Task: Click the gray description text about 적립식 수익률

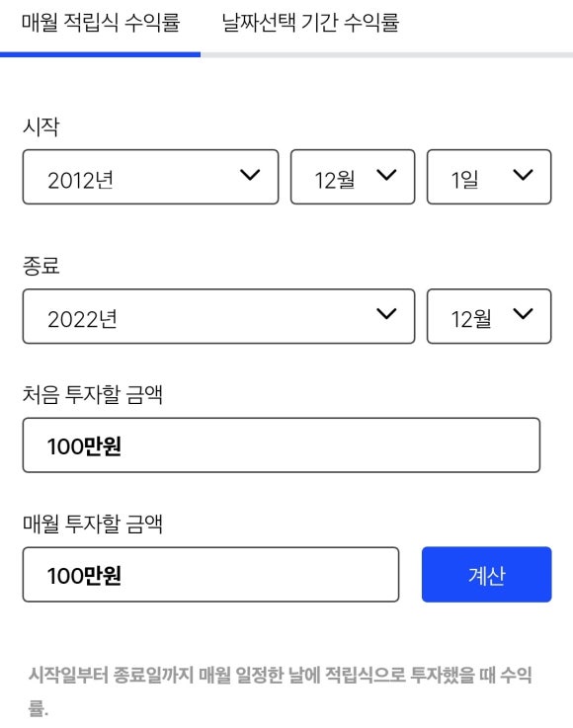Action: (280, 691)
